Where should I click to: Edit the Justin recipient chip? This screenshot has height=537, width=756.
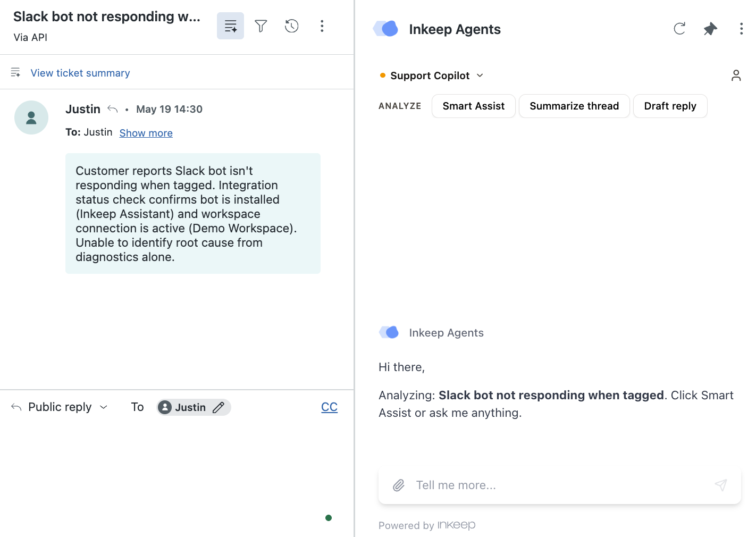pos(194,407)
